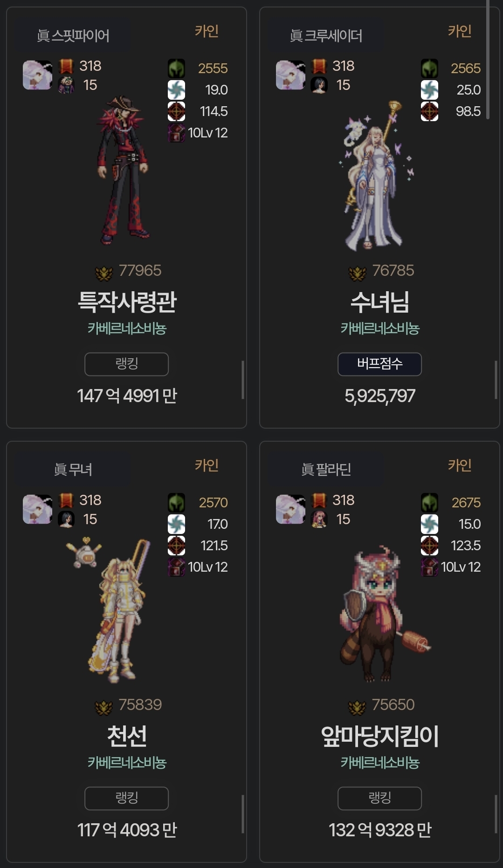
Task: Click the adventure-team avatar icon in 수녀님 card
Action: point(290,75)
